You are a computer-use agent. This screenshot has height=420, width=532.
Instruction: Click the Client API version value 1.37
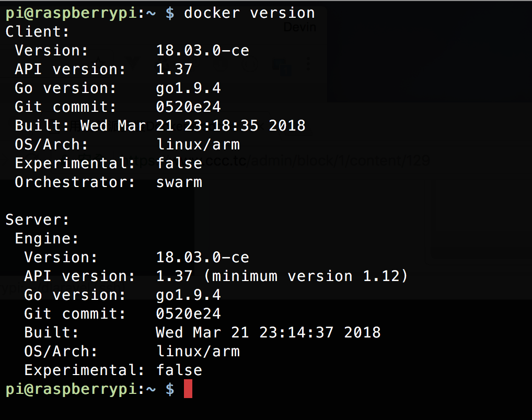coord(174,69)
